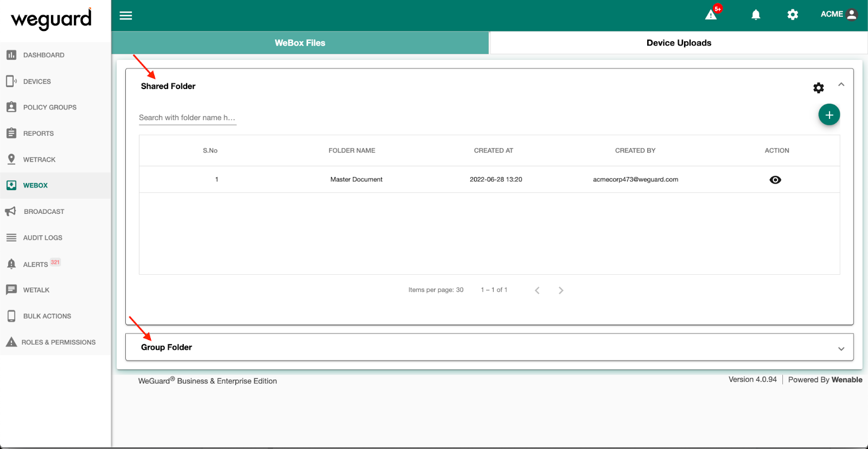Screen dimensions: 868x449
Task: Click the ACTION column header
Action: pos(777,150)
